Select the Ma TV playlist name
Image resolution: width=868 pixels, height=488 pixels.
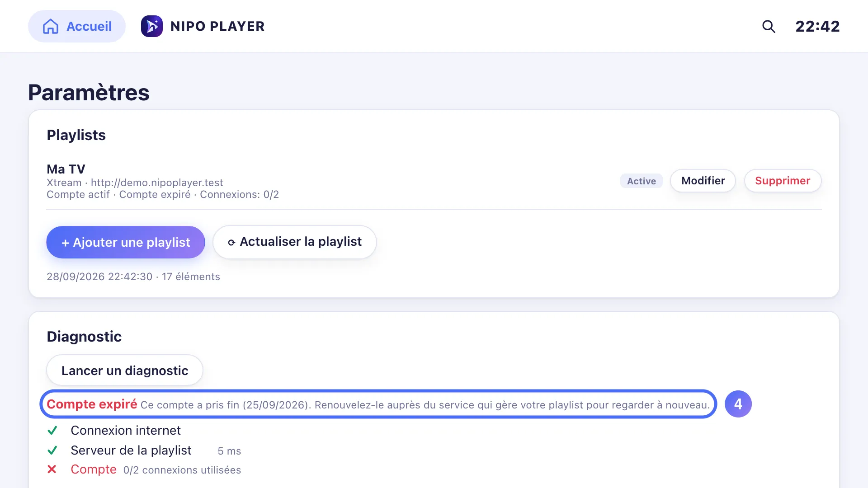66,169
